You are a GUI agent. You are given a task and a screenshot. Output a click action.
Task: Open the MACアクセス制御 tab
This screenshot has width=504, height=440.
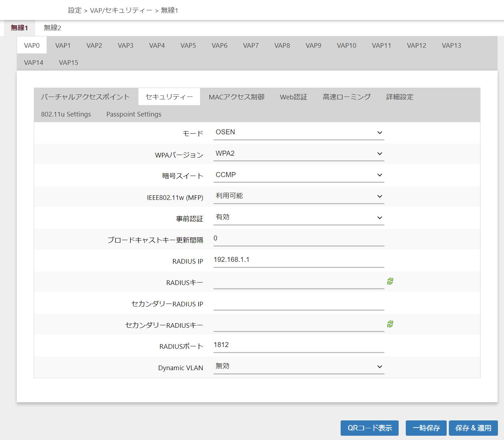click(x=236, y=97)
